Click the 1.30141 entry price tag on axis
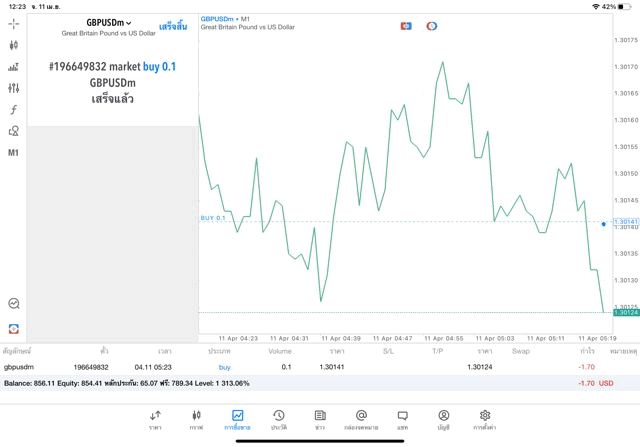The image size is (640, 447). point(625,222)
